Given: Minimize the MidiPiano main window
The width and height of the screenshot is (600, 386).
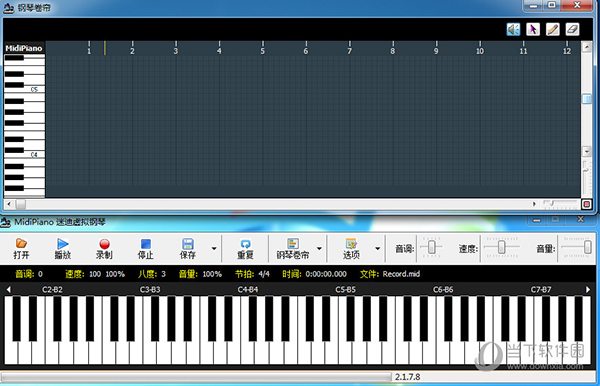Looking at the screenshot, I should pyautogui.click(x=537, y=220).
